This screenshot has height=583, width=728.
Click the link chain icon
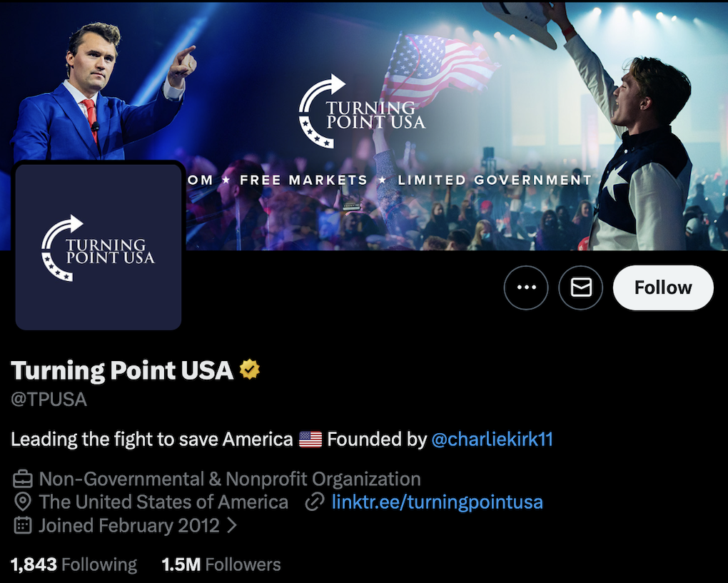point(314,502)
